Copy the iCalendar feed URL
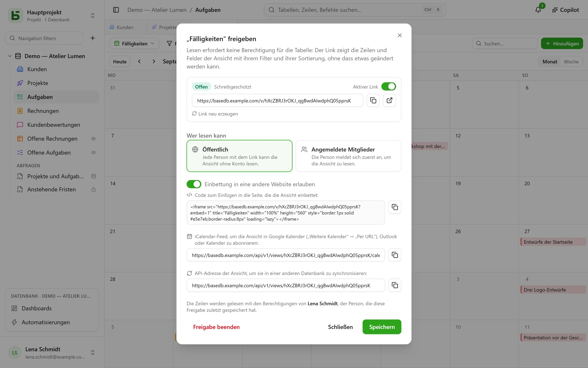This screenshot has width=588, height=368. [395, 255]
